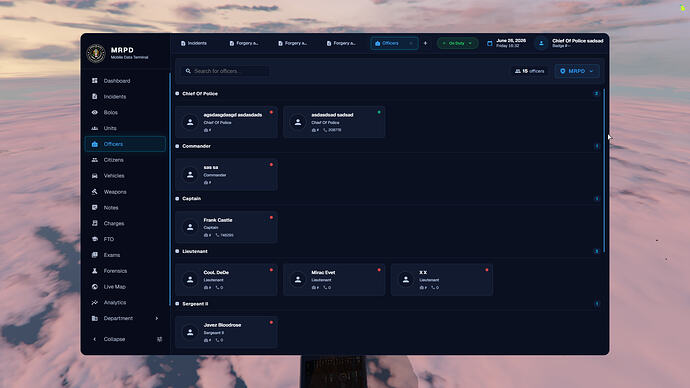
Task: Add a new tab with plus button
Action: 425,43
